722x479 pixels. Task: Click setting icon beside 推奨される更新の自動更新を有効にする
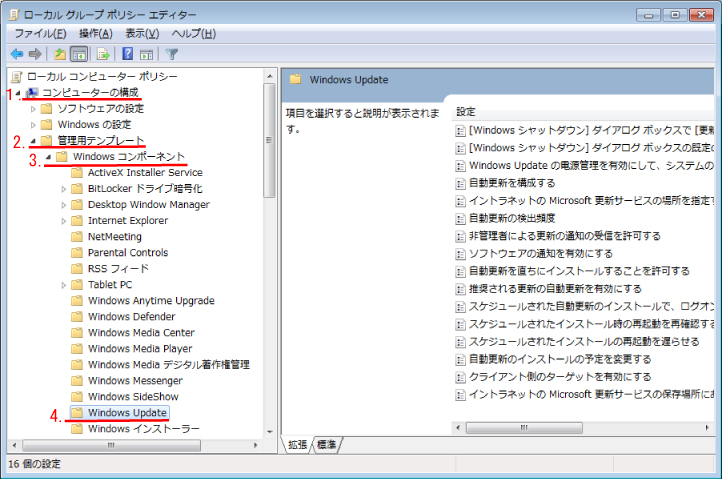pyautogui.click(x=460, y=289)
